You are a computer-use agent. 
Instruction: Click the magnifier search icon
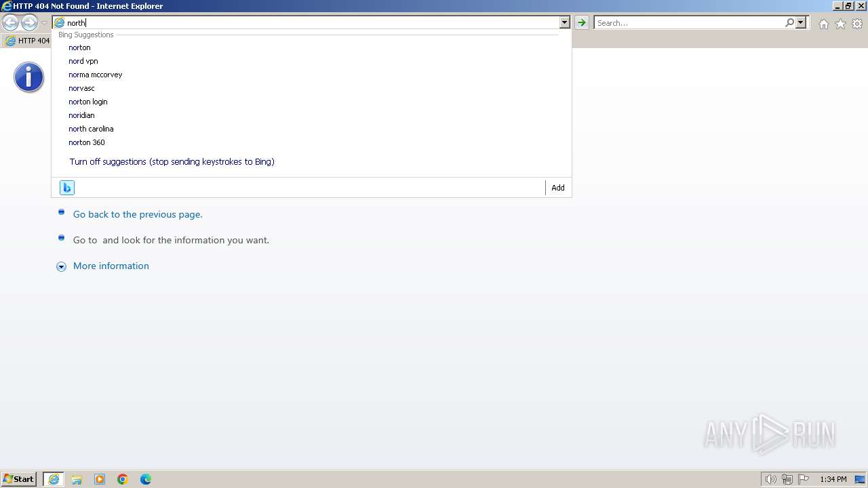click(x=789, y=23)
